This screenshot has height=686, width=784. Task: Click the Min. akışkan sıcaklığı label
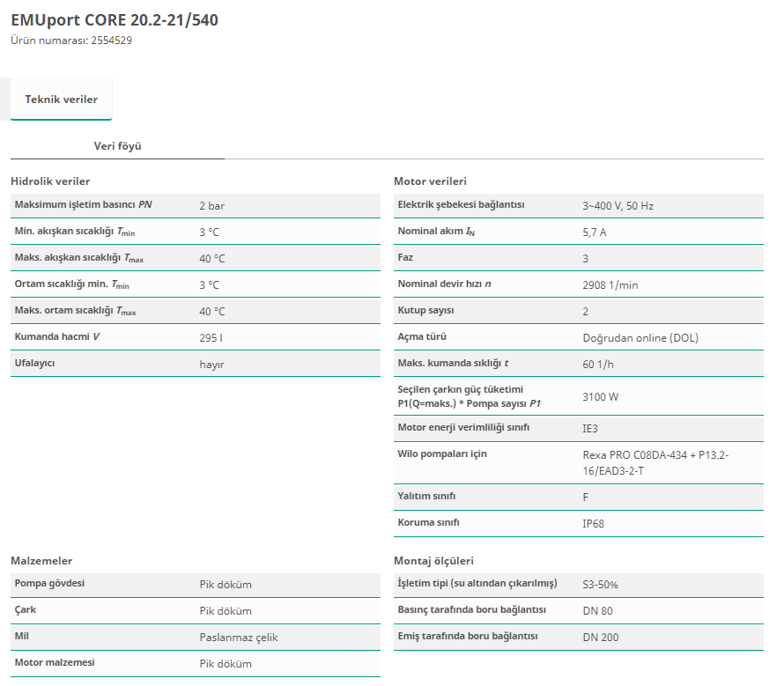(x=75, y=232)
